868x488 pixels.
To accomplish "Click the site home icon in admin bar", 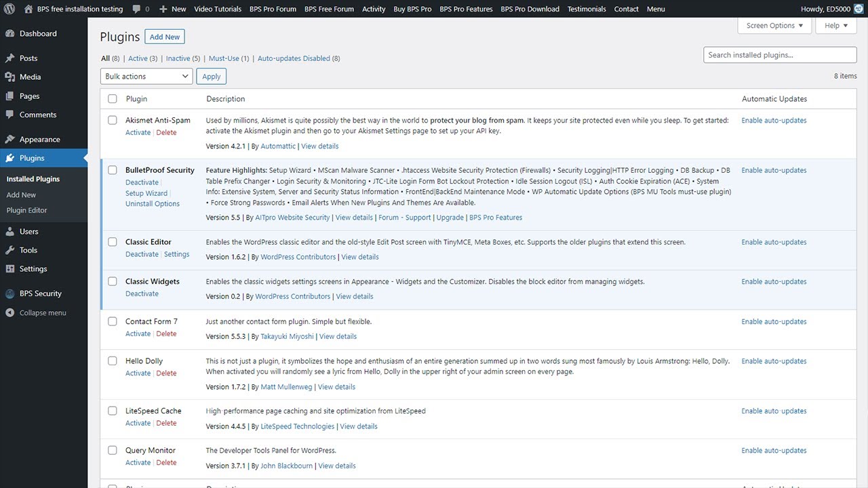I will pyautogui.click(x=28, y=9).
